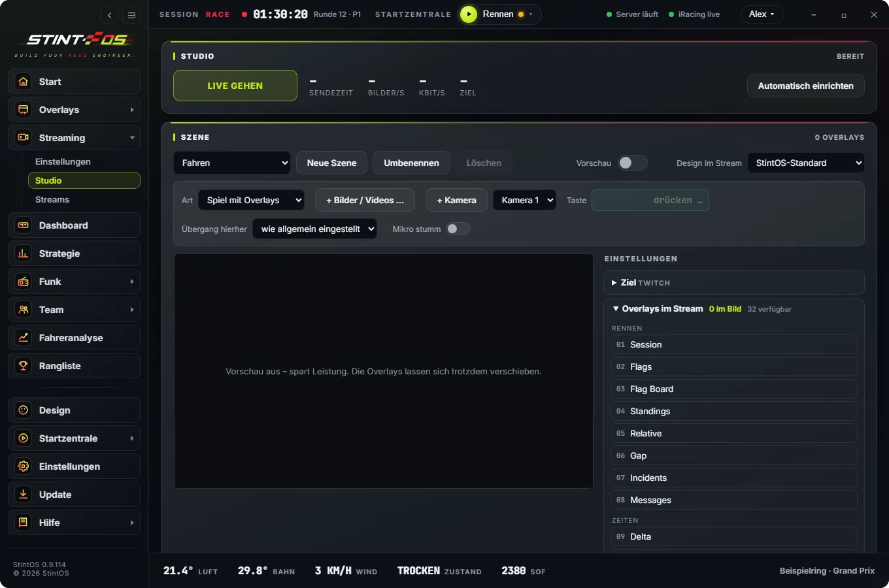
Task: Open the Strategie menu item
Action: coord(75,253)
